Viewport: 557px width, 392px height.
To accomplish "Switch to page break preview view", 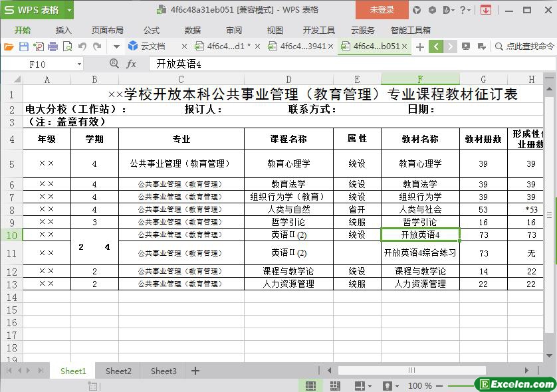I will (335, 385).
